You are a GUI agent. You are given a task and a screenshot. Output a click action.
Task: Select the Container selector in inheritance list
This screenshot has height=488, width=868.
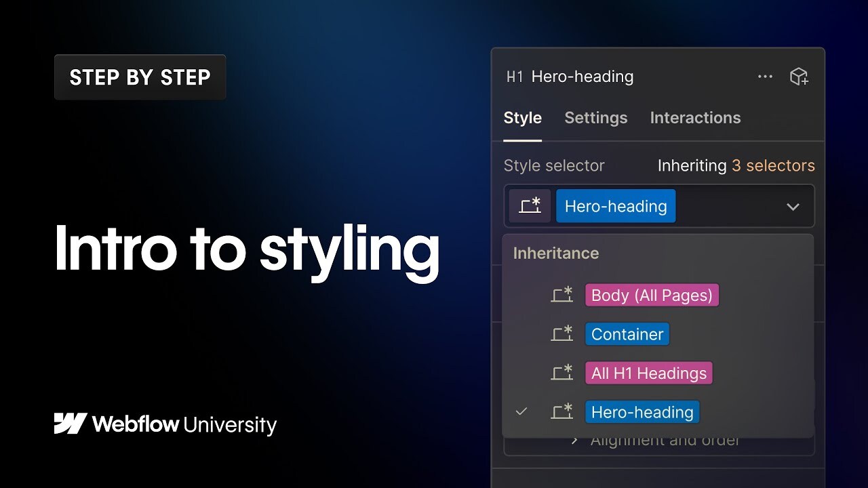click(x=627, y=333)
